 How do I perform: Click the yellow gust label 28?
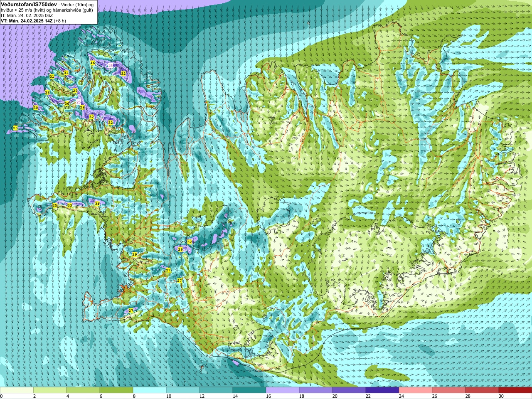(47, 92)
